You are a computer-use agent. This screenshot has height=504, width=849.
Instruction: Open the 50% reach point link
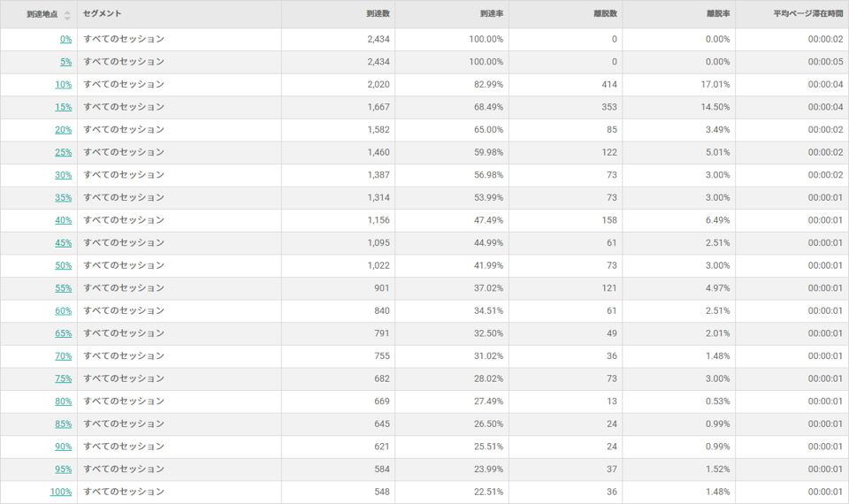point(63,265)
